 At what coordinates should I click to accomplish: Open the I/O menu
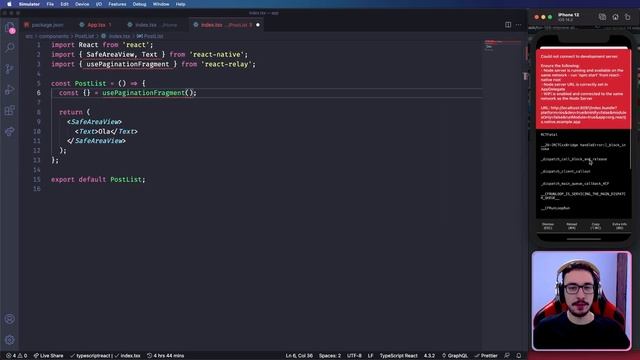click(x=99, y=4)
